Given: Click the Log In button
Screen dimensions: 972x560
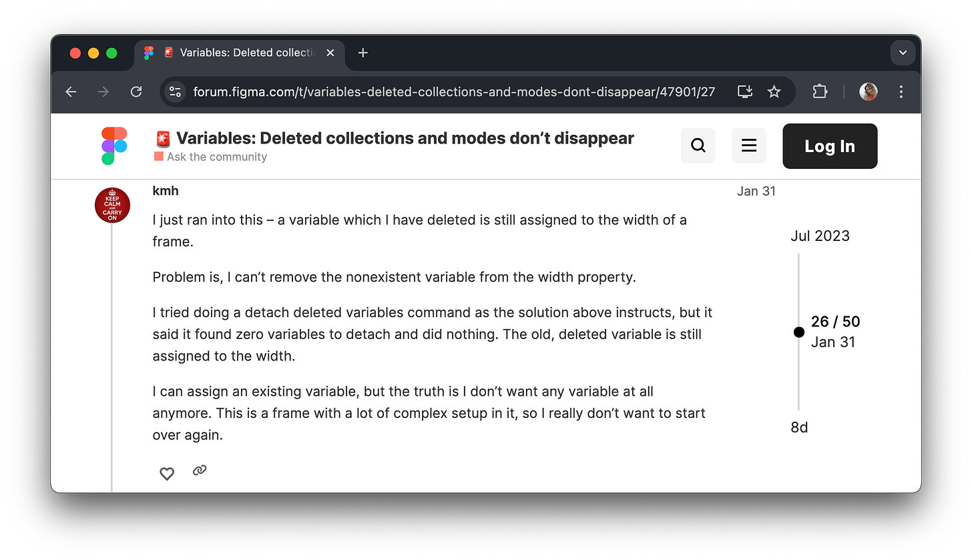Looking at the screenshot, I should pos(830,146).
